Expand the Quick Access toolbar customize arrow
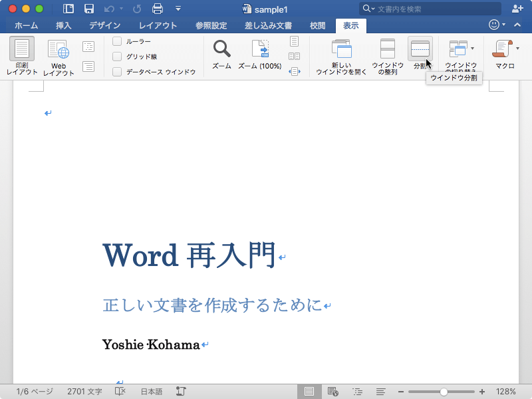Image resolution: width=532 pixels, height=399 pixels. pos(178,9)
